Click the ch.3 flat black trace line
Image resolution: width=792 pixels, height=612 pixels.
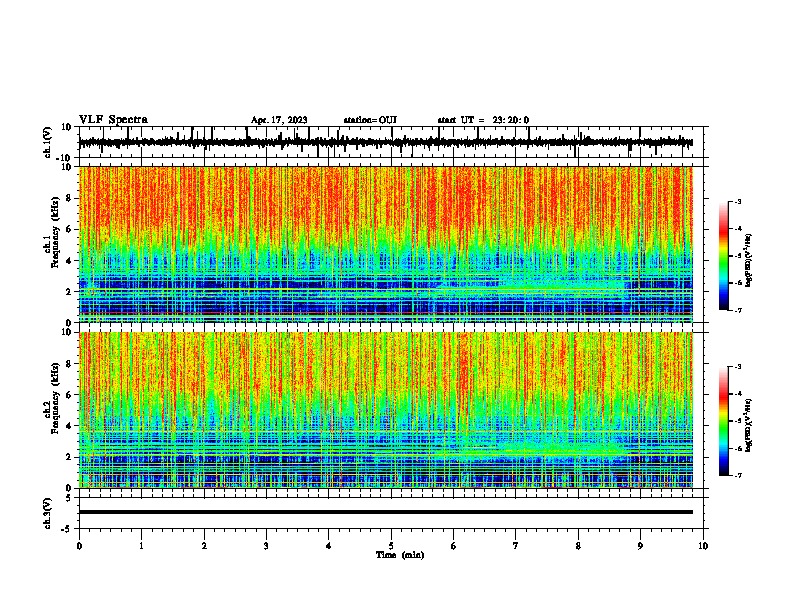(x=385, y=512)
